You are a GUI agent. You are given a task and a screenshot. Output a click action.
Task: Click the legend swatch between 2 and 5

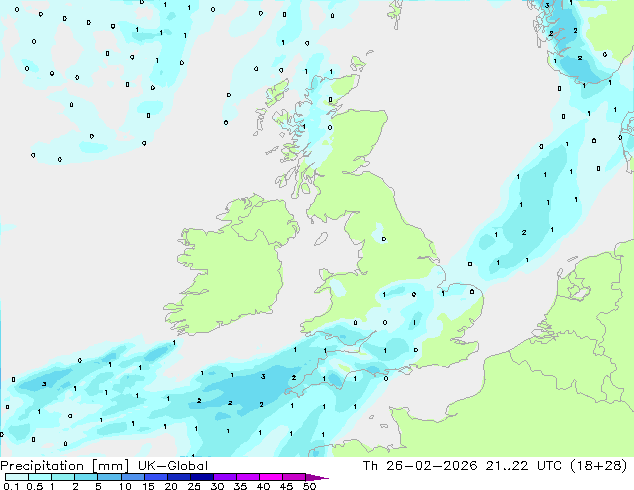coord(86,477)
